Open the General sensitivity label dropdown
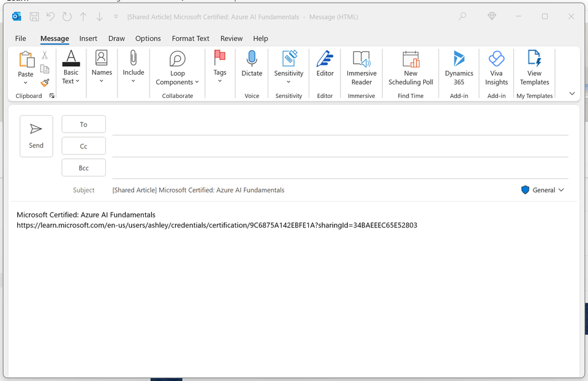Screen dimensions: 588x381 coord(542,190)
